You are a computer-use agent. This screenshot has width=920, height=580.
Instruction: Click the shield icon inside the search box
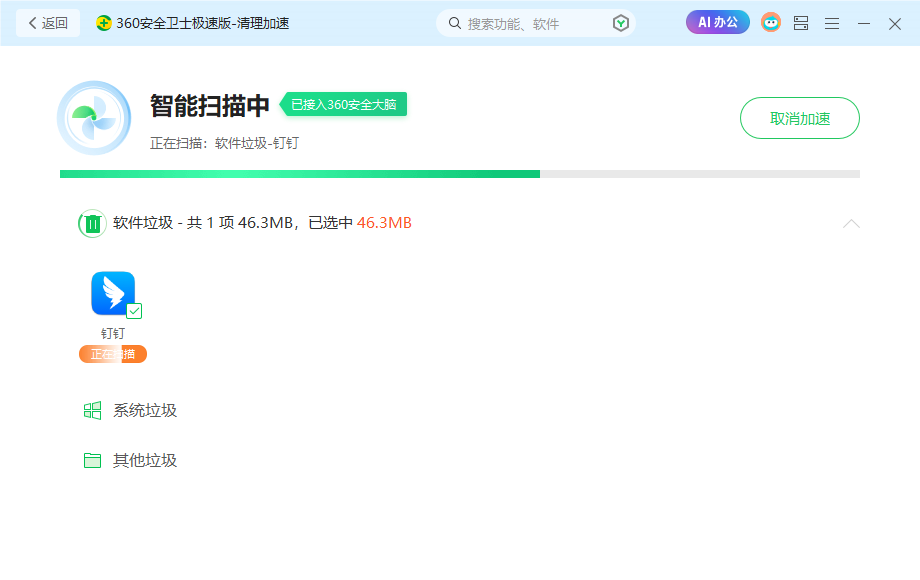[x=619, y=21]
